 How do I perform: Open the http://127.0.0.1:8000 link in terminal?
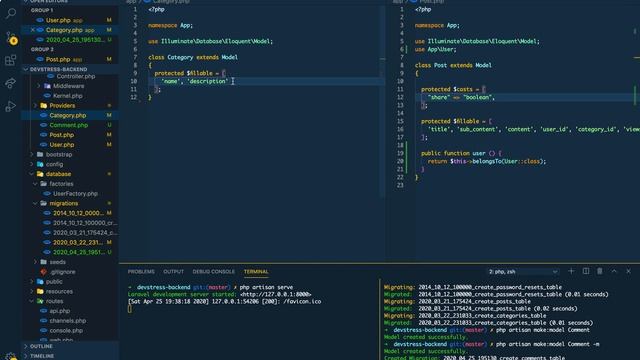coord(276,294)
